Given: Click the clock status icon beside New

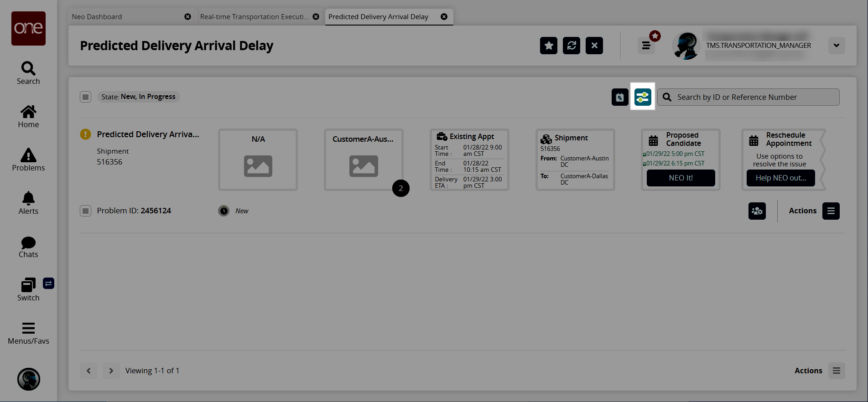Looking at the screenshot, I should point(223,211).
